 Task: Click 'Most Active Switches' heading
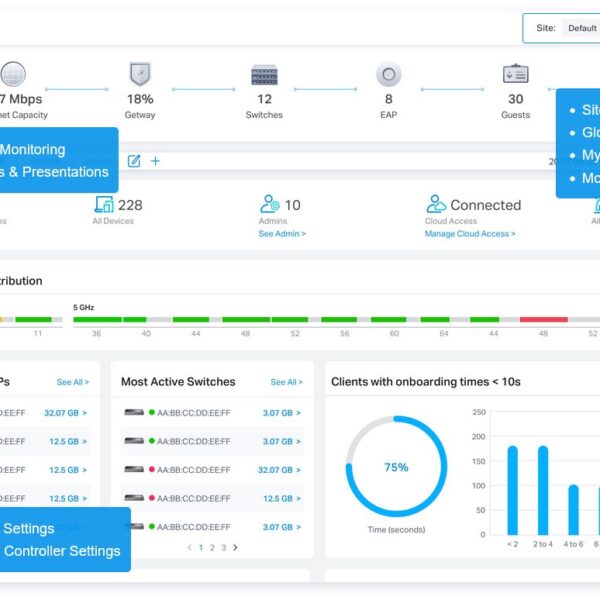[178, 382]
